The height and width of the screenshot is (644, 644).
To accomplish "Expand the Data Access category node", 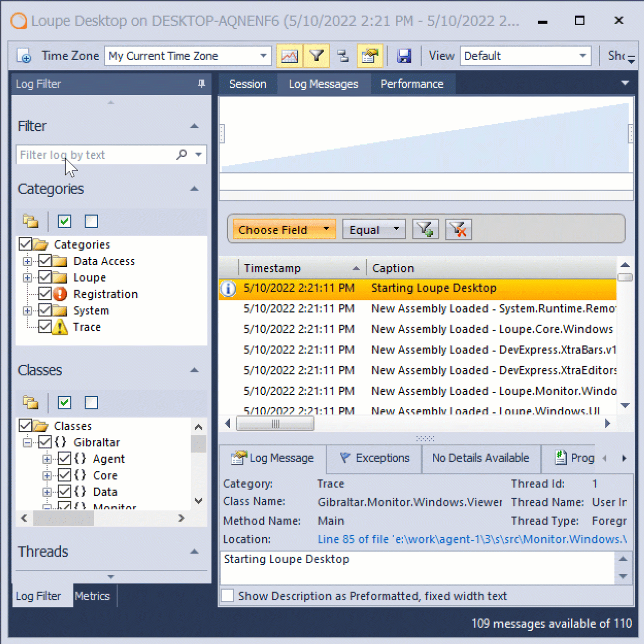I will 27,261.
